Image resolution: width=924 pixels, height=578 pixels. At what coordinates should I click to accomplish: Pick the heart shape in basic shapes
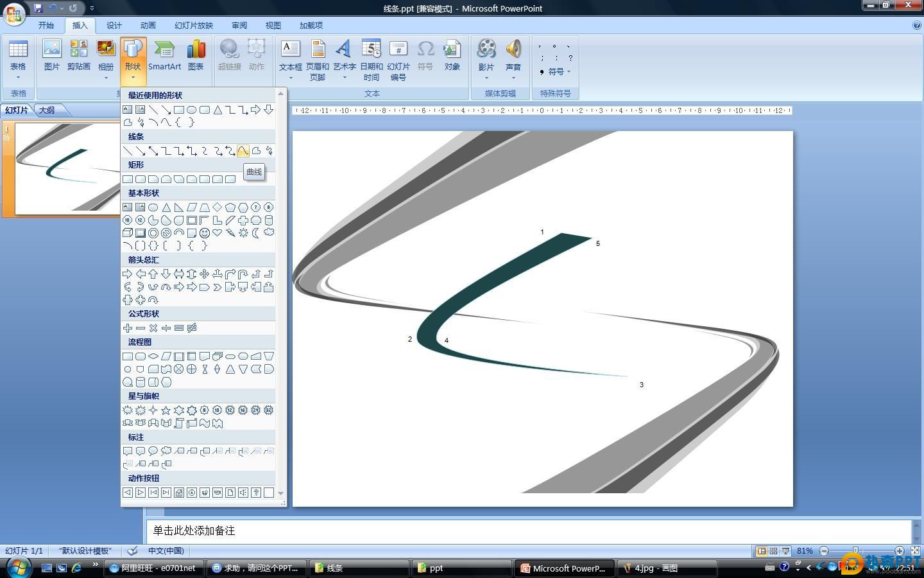217,233
